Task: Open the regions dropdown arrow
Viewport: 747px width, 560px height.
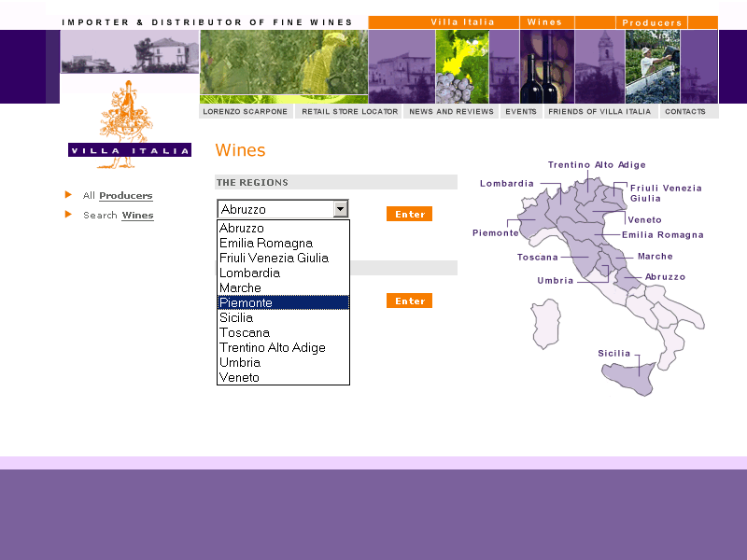Action: (340, 208)
